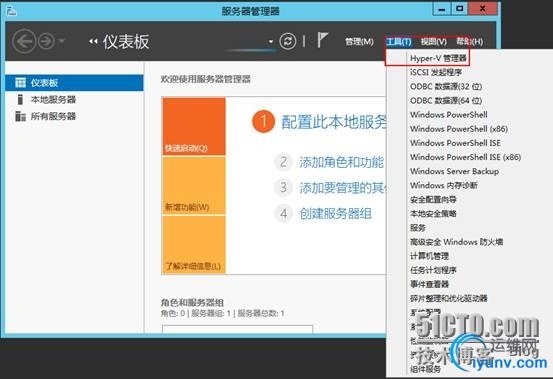The width and height of the screenshot is (553, 379).
Task: Open Windows Server Backup
Action: [454, 171]
